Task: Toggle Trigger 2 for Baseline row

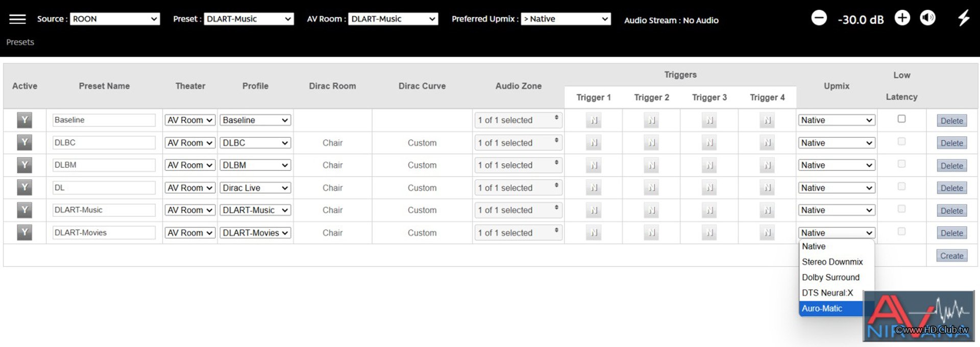Action: coord(651,120)
